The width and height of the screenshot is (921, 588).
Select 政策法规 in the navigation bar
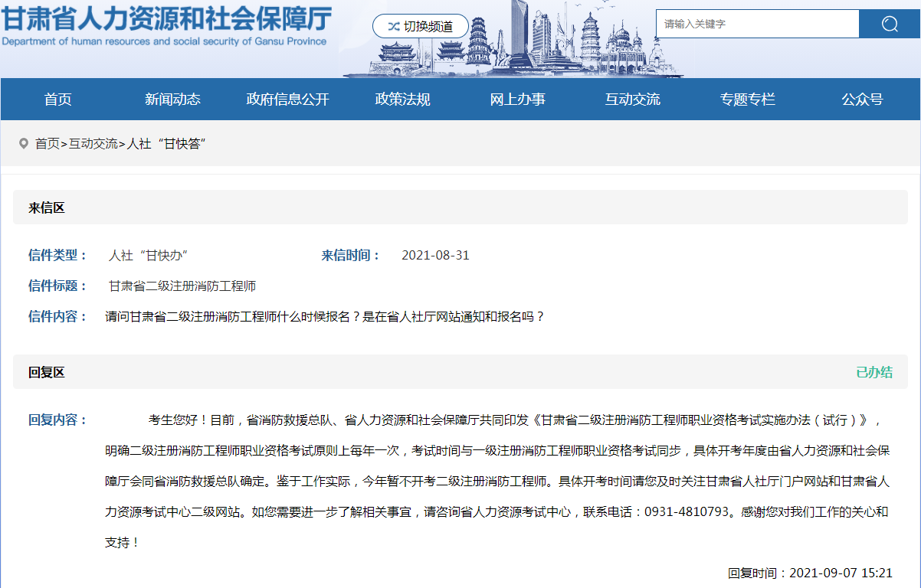(x=402, y=99)
